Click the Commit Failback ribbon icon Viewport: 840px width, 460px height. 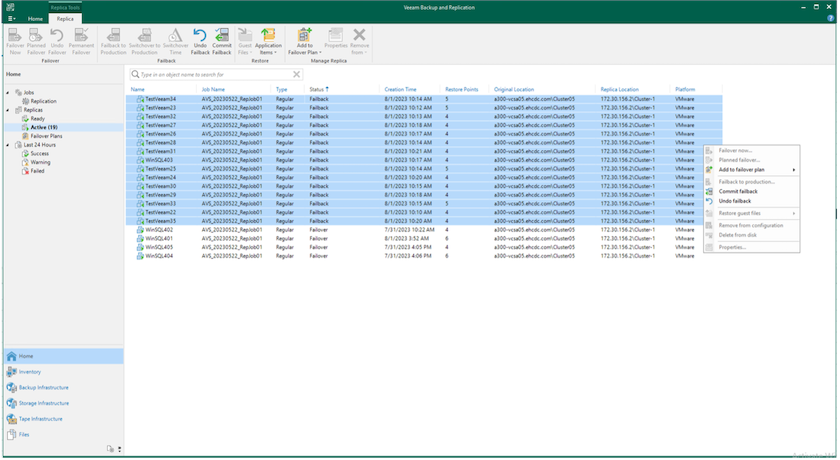point(222,41)
